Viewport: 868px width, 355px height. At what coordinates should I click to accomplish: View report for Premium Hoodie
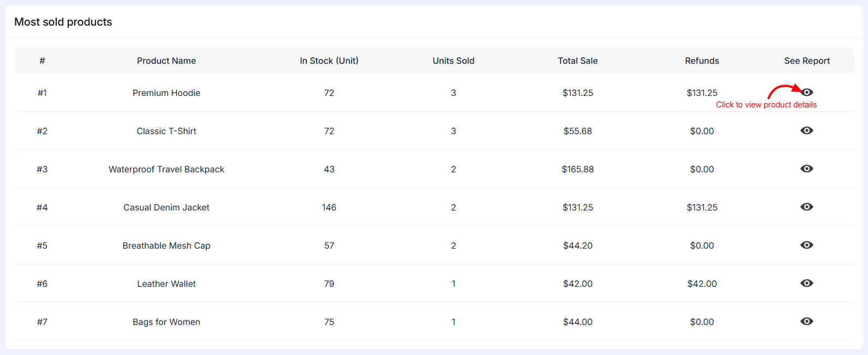point(807,92)
